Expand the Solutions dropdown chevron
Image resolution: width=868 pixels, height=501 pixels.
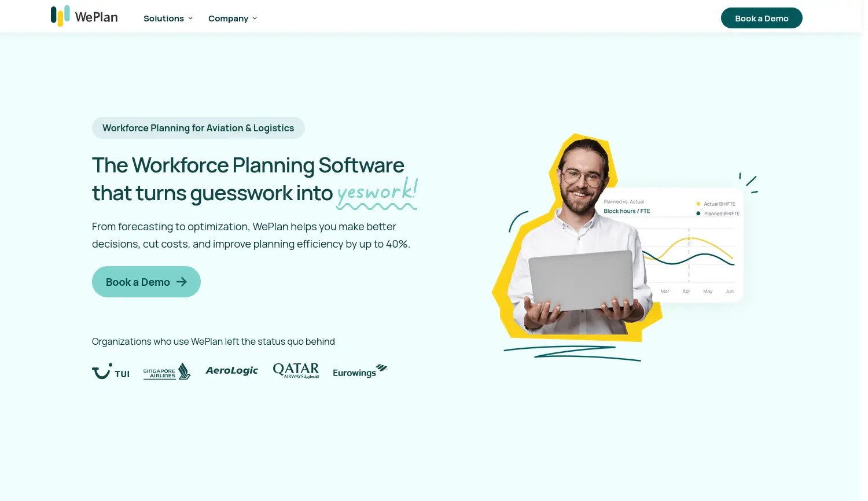click(190, 19)
